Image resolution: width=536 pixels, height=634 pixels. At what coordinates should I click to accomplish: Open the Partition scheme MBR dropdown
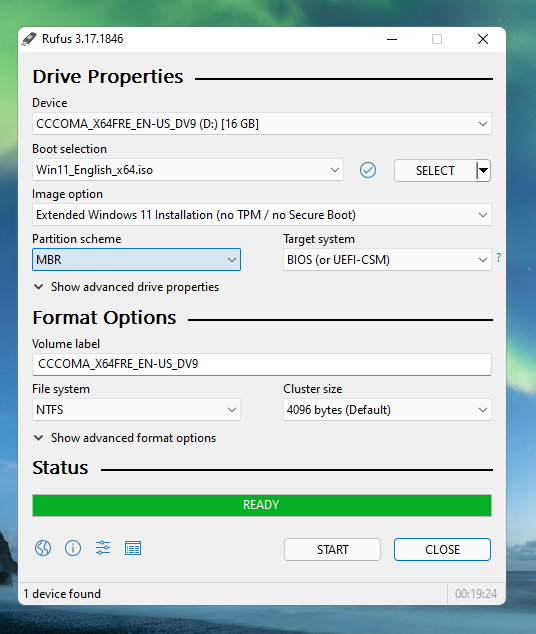point(136,260)
